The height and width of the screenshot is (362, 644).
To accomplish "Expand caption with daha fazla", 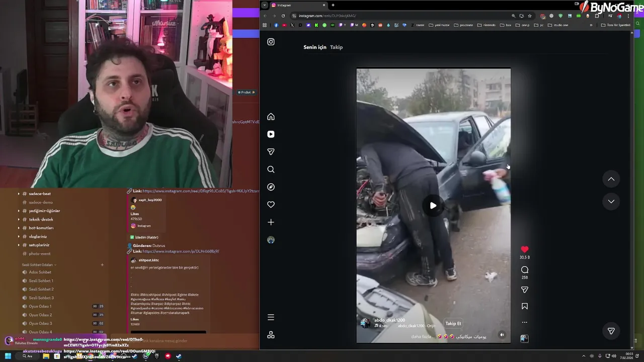I will (422, 336).
